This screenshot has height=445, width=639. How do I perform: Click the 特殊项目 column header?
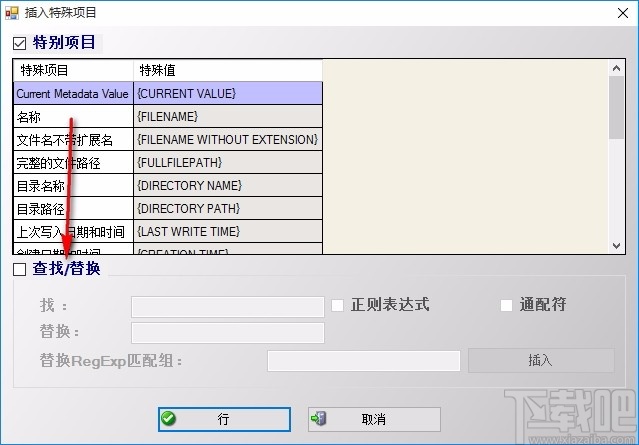[x=73, y=70]
